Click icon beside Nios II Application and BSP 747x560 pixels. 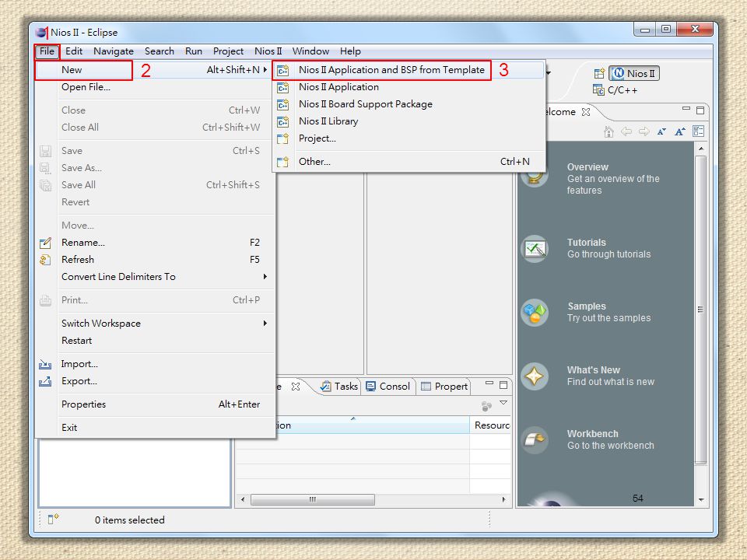(x=283, y=71)
